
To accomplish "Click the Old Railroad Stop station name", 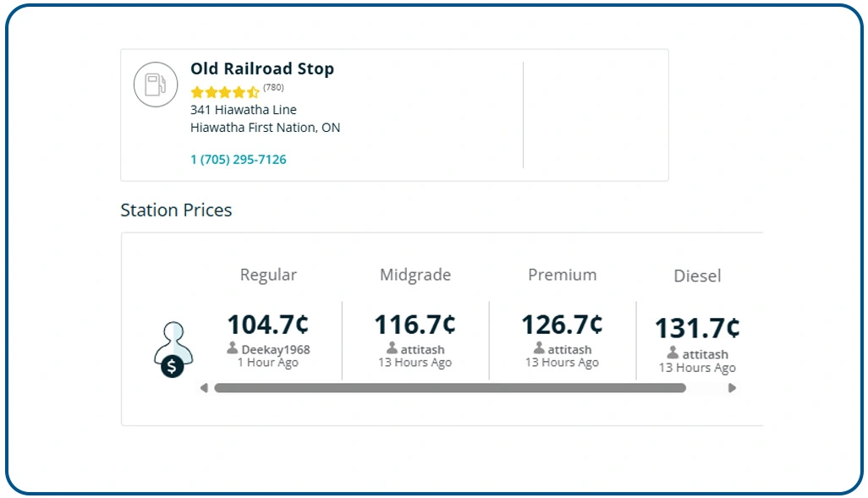I will coord(262,68).
